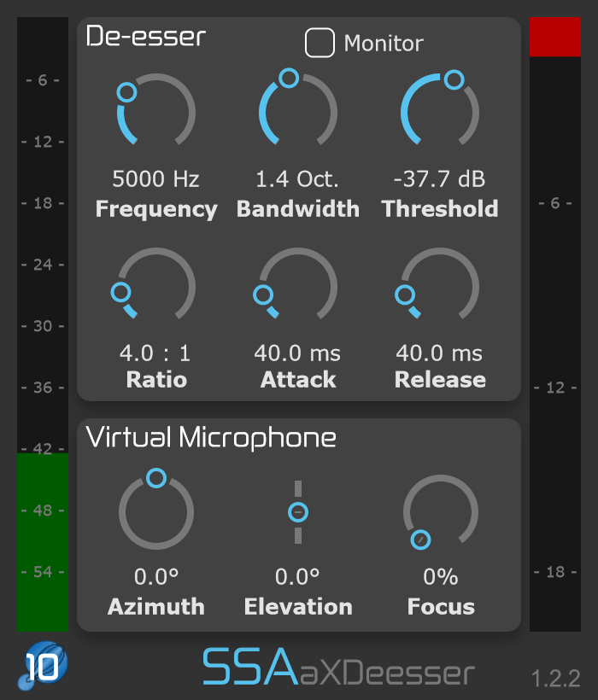Click the 4.0 : 1 ratio value
Viewport: 598px width, 700px height.
(156, 353)
